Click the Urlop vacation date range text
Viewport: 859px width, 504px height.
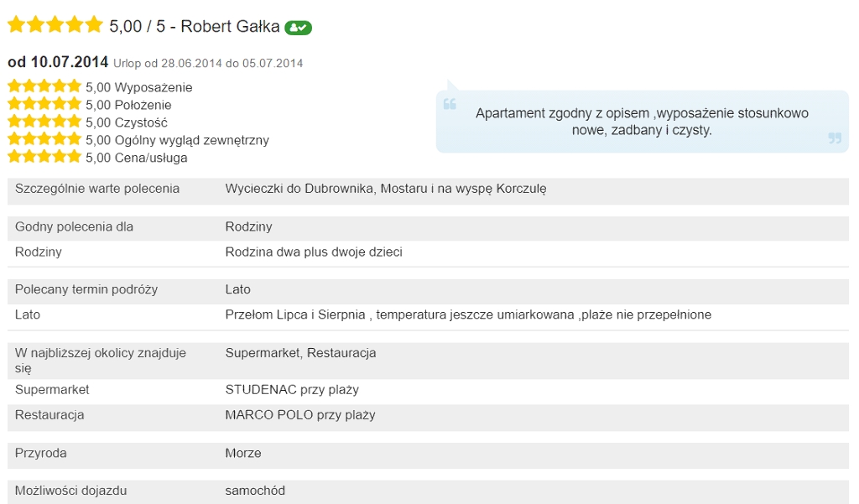click(208, 63)
